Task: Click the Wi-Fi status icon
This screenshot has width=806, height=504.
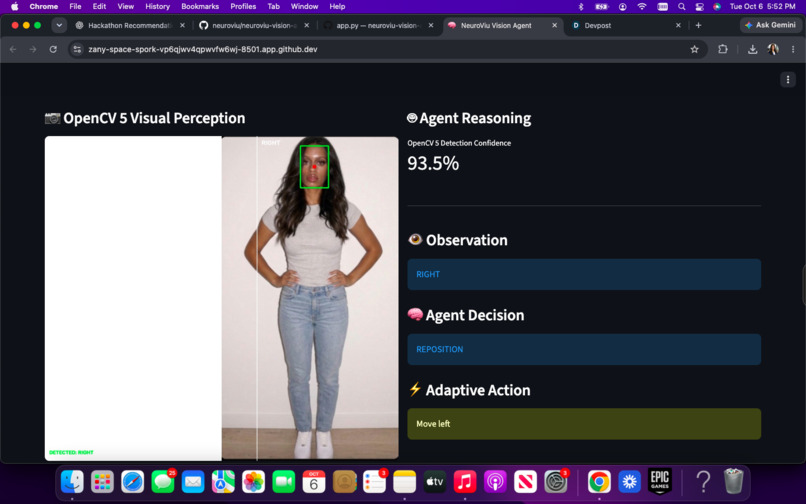Action: (x=642, y=6)
